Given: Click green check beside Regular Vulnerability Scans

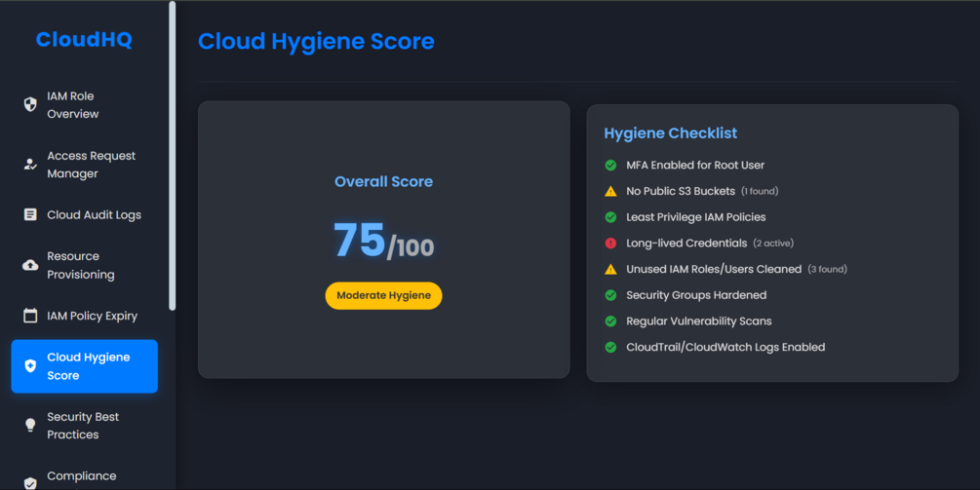Looking at the screenshot, I should (610, 321).
